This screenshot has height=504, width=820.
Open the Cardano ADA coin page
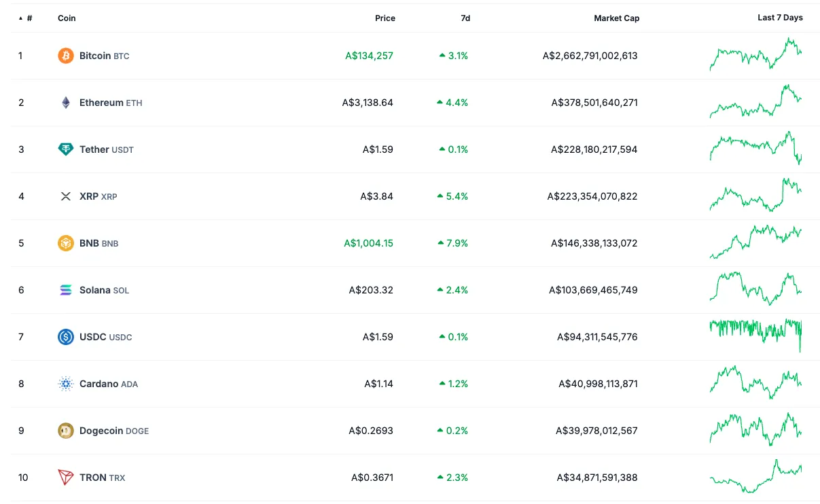pyautogui.click(x=109, y=384)
